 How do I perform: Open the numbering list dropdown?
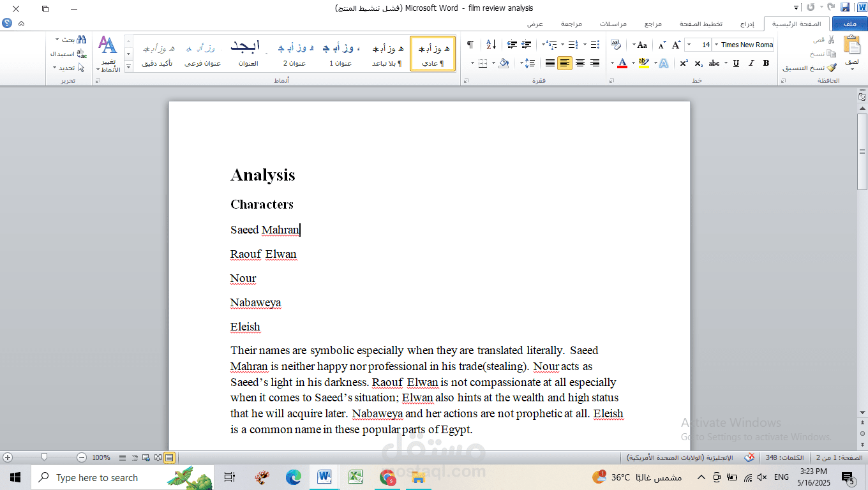564,45
